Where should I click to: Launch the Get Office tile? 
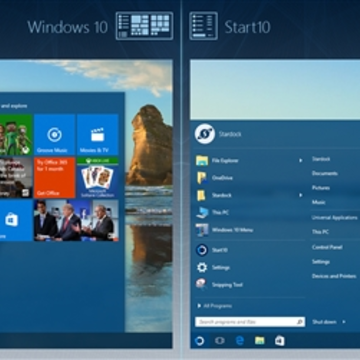(x=54, y=178)
